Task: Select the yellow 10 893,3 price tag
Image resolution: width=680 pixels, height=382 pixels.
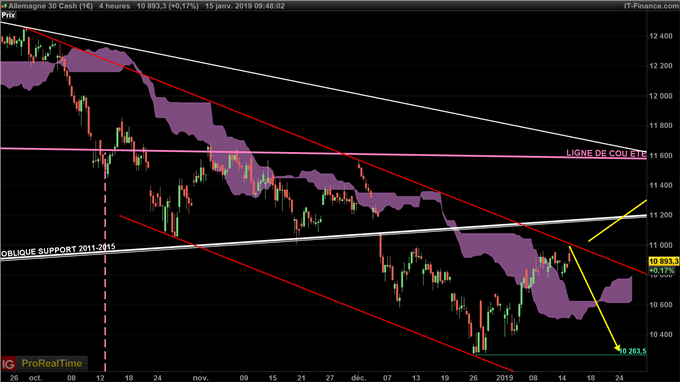Action: click(664, 261)
